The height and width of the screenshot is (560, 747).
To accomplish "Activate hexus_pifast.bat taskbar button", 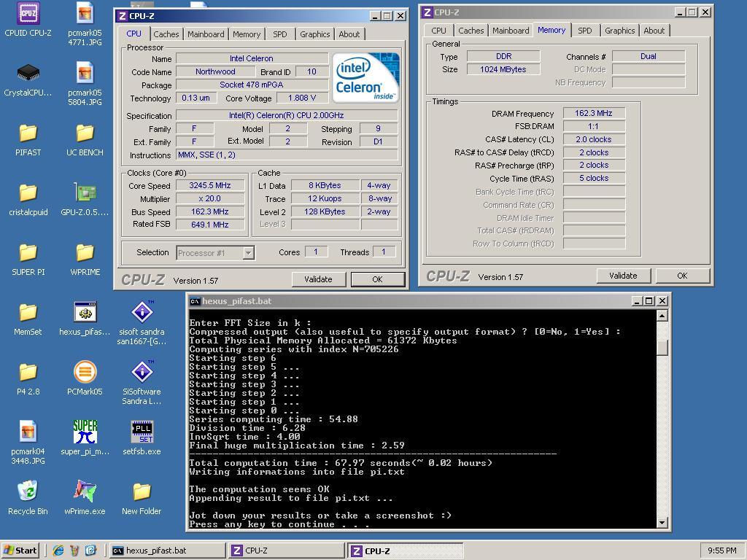I will point(167,551).
